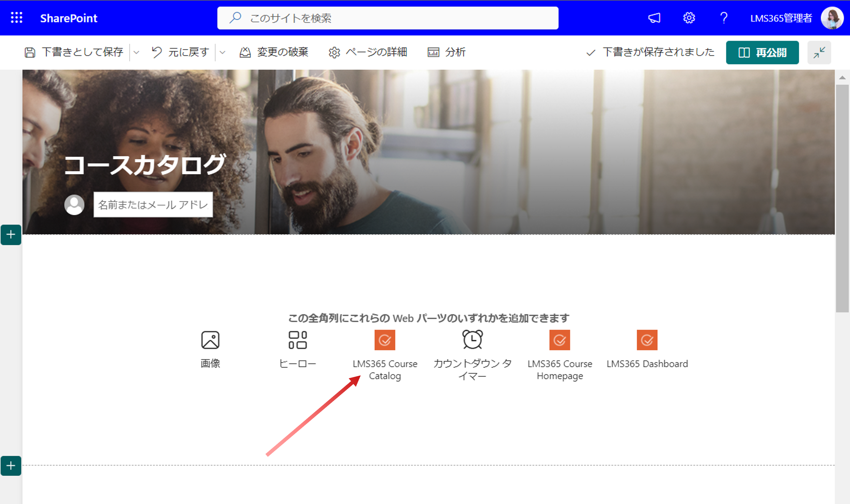The image size is (850, 504).
Task: Collapse the edit pane with arrows icon
Action: [819, 52]
